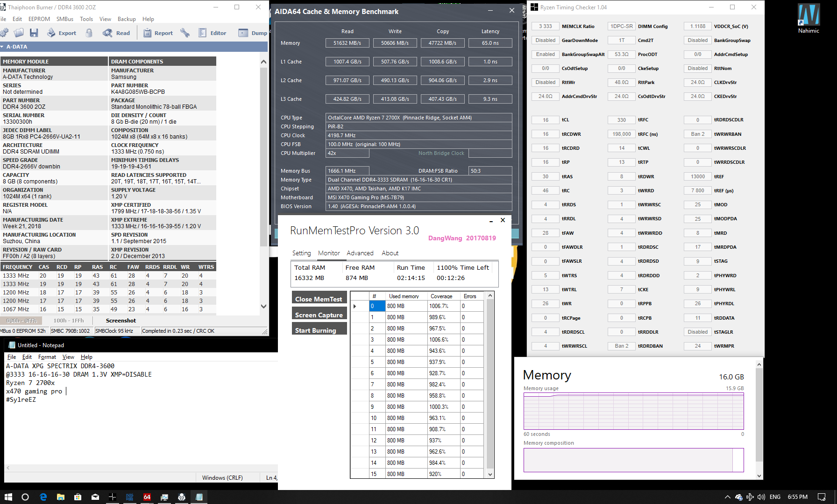Click the OneDrive sync tray icon
The height and width of the screenshot is (504, 837).
coord(738,497)
